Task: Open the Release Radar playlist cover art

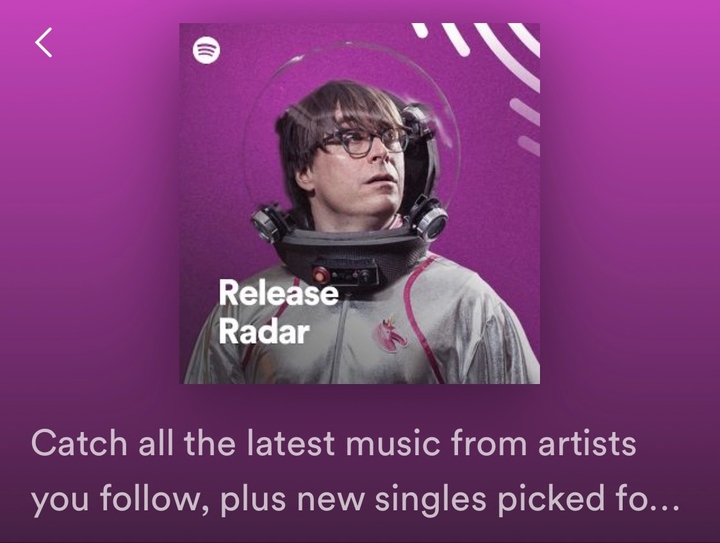Action: (360, 203)
